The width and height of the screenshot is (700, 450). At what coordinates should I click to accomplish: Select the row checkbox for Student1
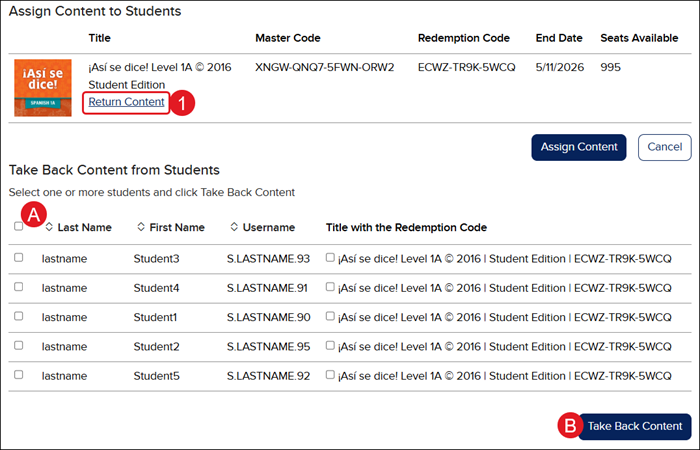[19, 316]
